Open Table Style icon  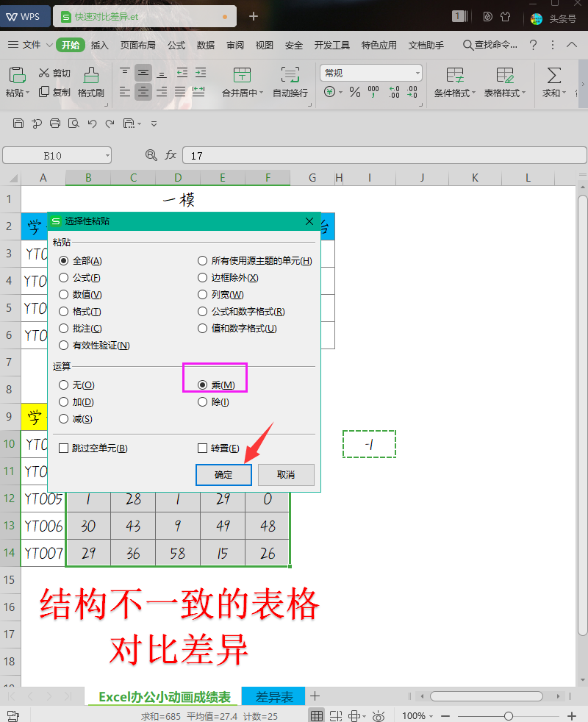[x=505, y=74]
